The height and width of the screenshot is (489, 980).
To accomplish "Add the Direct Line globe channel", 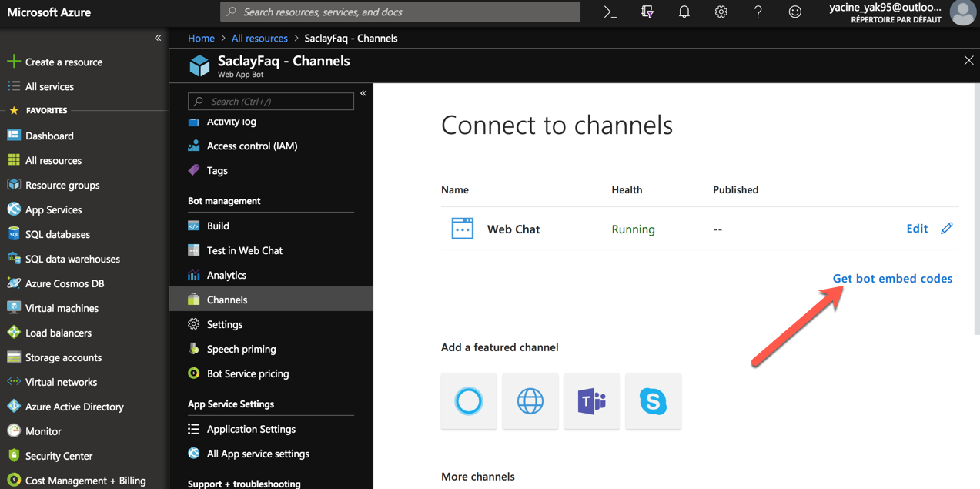I will point(530,401).
